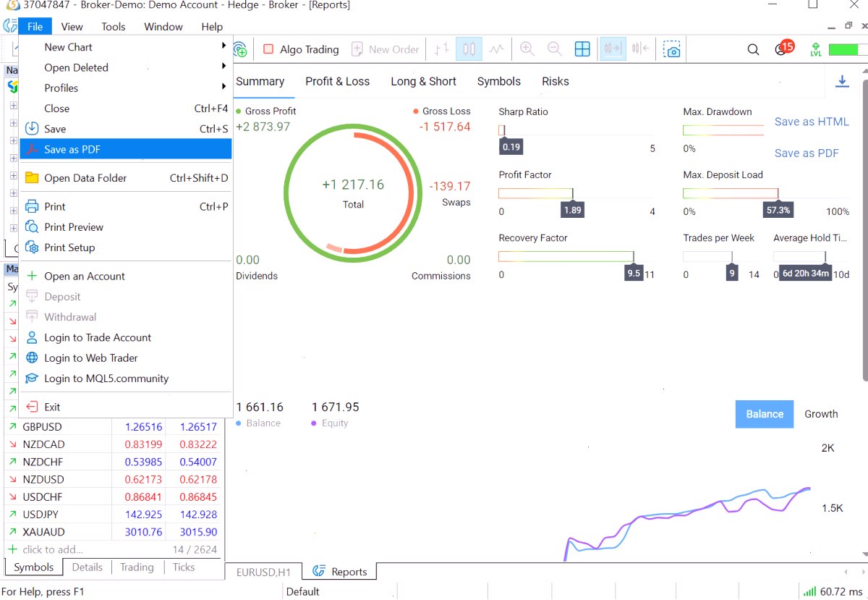Viewport: 868px width, 600px height.
Task: Click the green radar icon left of Algo Trading
Action: tap(241, 49)
